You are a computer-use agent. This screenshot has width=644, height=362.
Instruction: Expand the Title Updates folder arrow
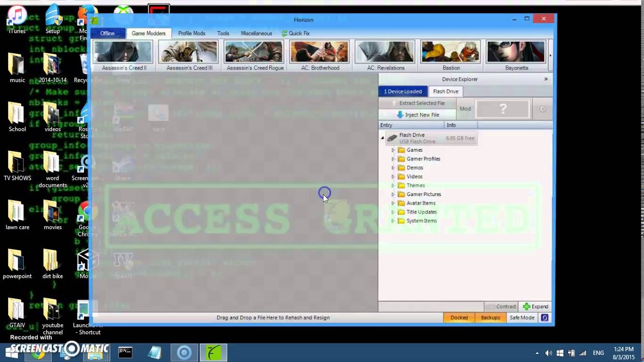pyautogui.click(x=393, y=212)
